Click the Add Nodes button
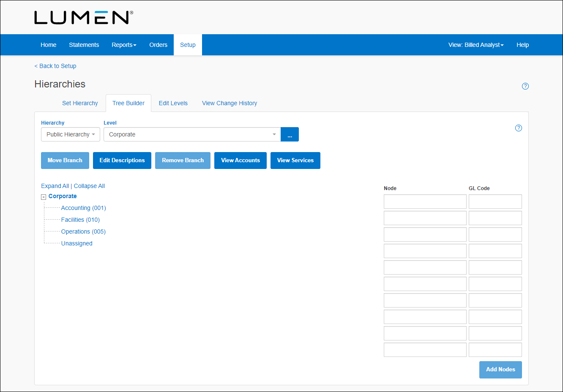The image size is (563, 392). coord(500,370)
